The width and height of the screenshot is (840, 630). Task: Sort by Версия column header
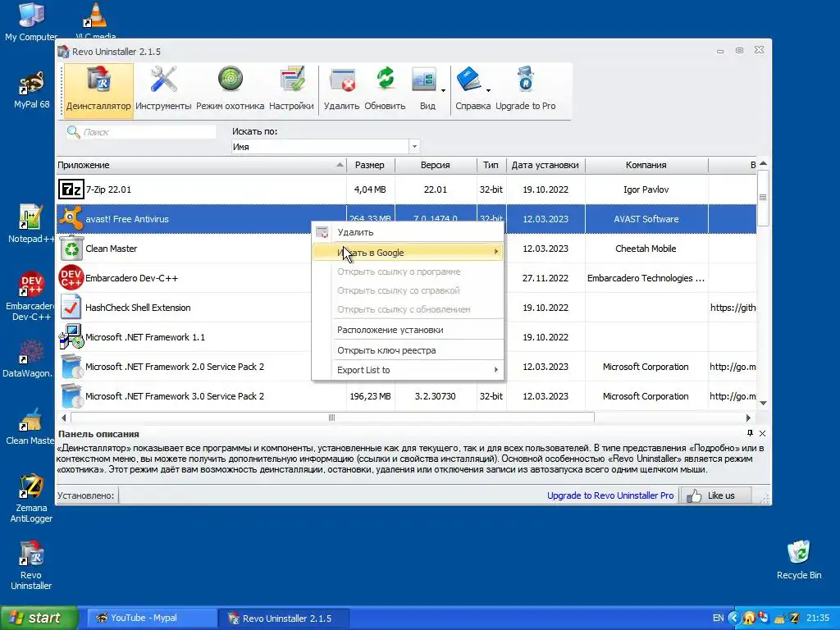coord(436,165)
